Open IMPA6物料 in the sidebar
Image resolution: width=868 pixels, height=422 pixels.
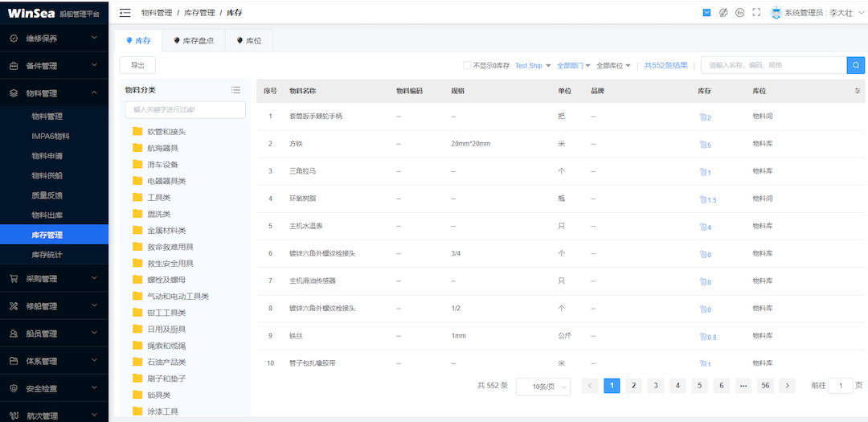[51, 136]
